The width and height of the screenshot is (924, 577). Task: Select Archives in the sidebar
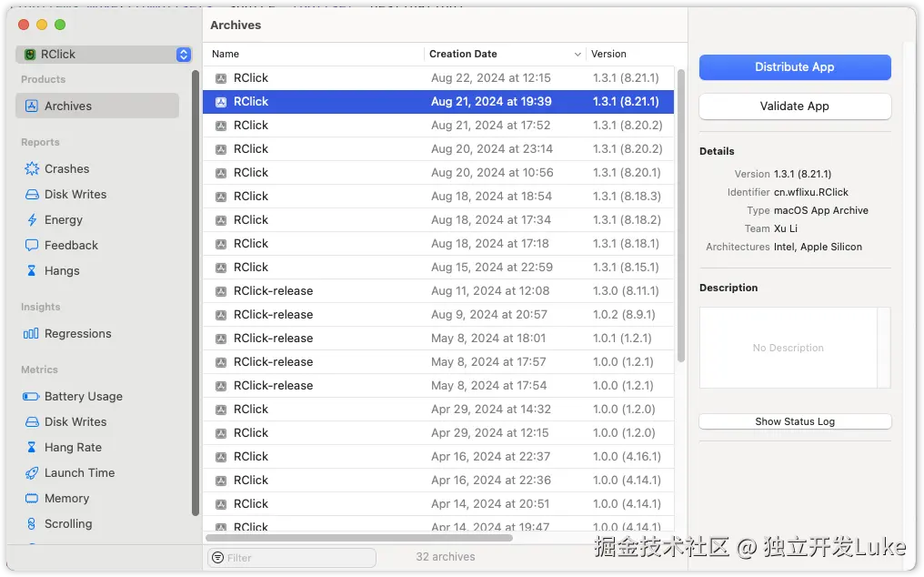(x=97, y=106)
